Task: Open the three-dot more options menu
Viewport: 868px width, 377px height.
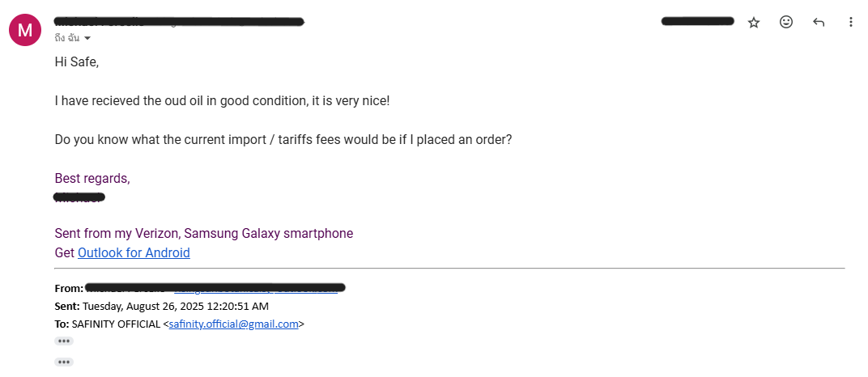Action: coord(850,23)
